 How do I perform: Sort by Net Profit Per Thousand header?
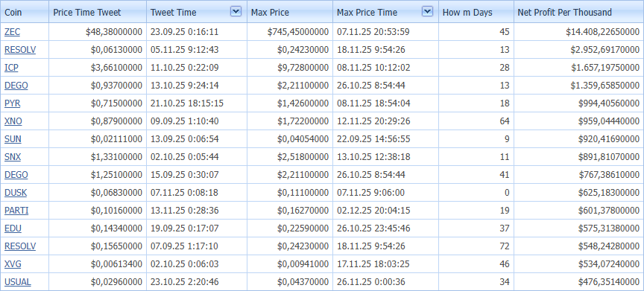578,12
